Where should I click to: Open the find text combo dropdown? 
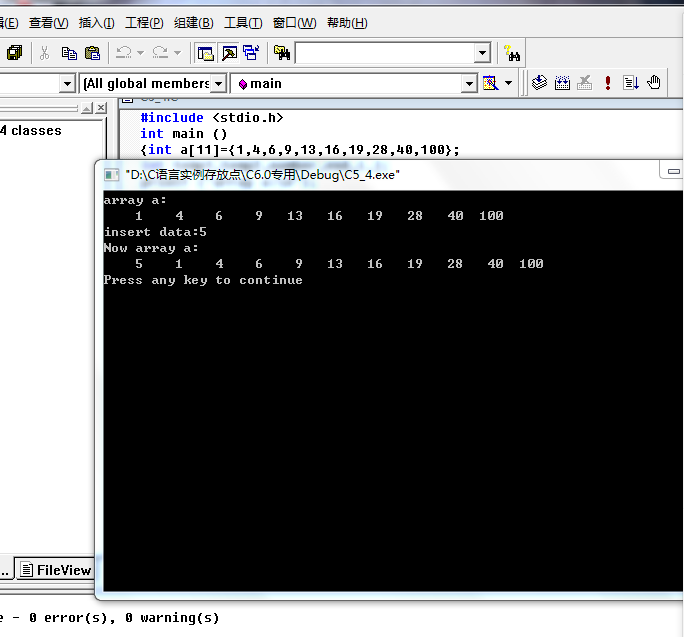(x=482, y=53)
